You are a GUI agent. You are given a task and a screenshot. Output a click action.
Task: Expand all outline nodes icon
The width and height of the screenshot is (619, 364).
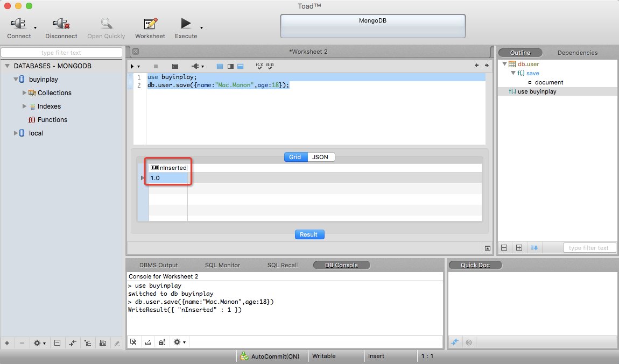(x=519, y=248)
